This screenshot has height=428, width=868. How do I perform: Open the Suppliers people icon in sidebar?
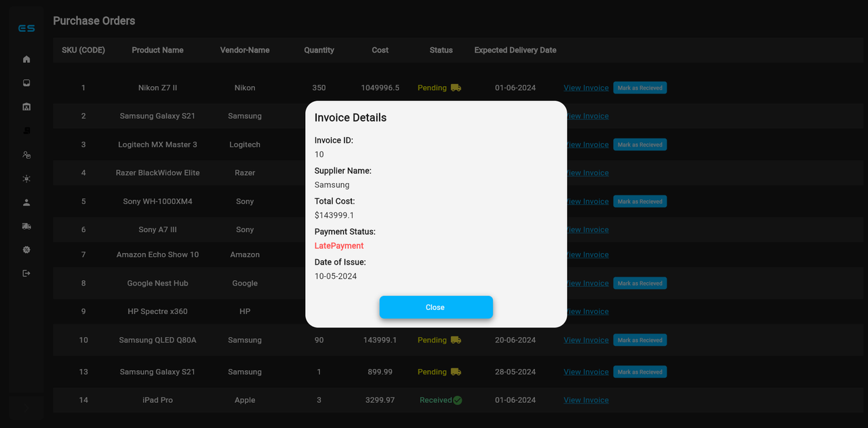(26, 155)
